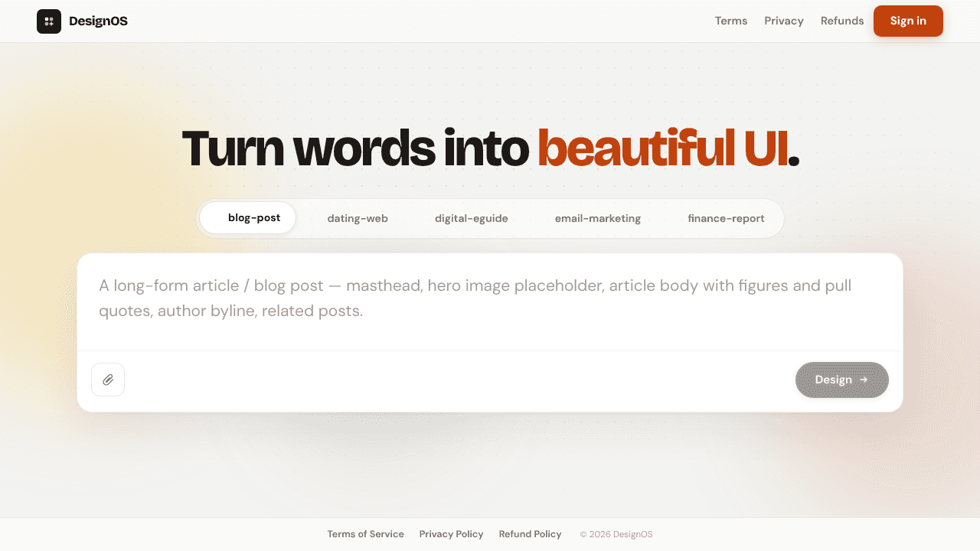The height and width of the screenshot is (551, 980).
Task: Click the paperclip attachment icon
Action: click(x=108, y=380)
